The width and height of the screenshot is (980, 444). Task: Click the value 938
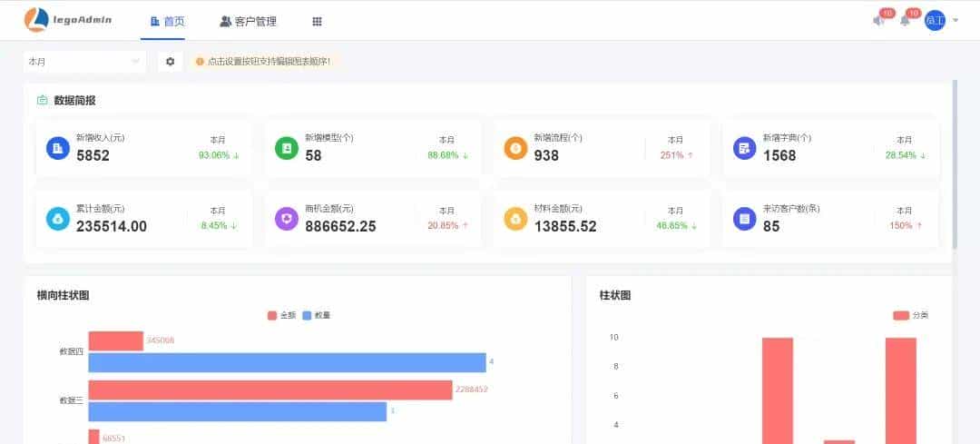click(546, 155)
